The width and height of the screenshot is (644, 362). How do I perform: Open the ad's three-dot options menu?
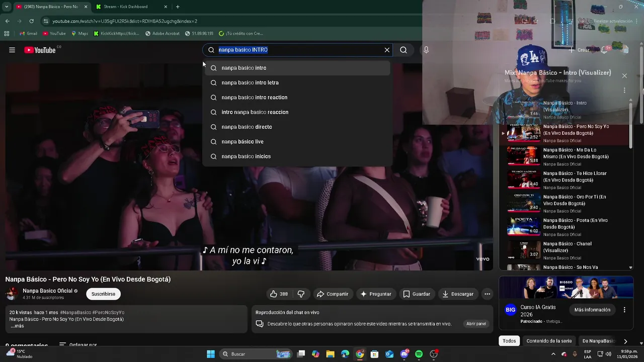624,310
